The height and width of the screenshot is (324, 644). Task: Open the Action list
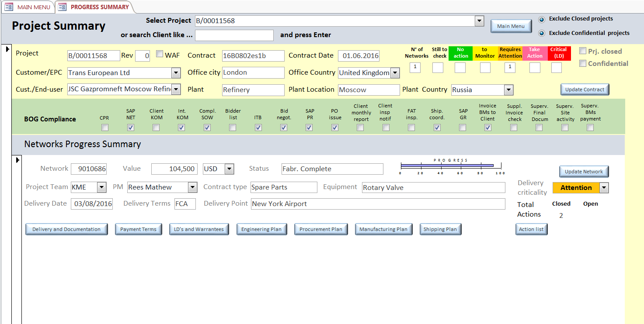coord(531,229)
